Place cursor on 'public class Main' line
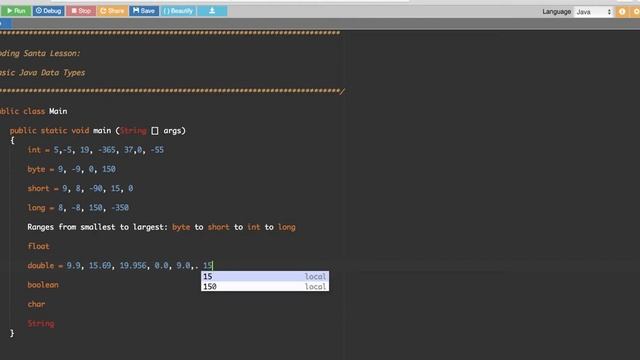 (33, 111)
